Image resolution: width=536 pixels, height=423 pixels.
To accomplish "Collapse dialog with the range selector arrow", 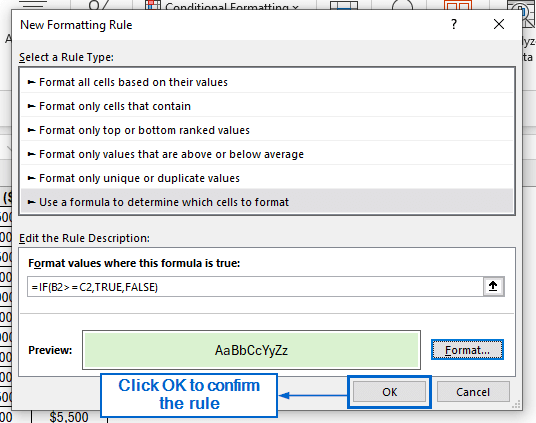I will (493, 286).
